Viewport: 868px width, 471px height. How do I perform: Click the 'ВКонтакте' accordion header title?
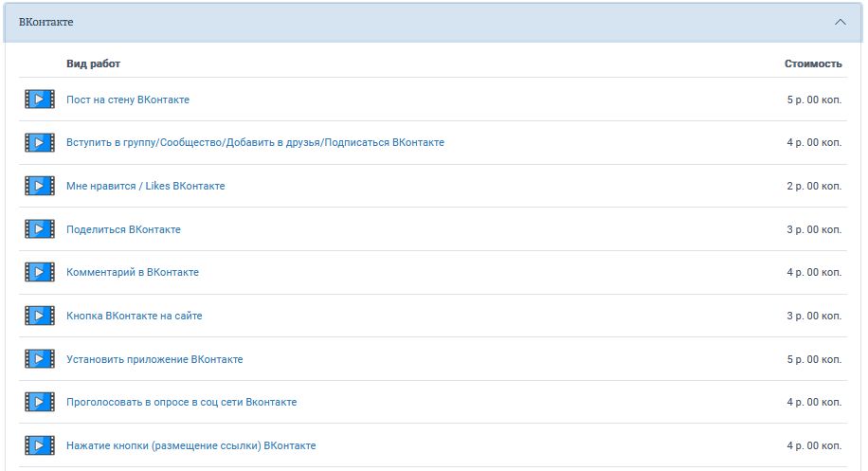click(x=45, y=22)
